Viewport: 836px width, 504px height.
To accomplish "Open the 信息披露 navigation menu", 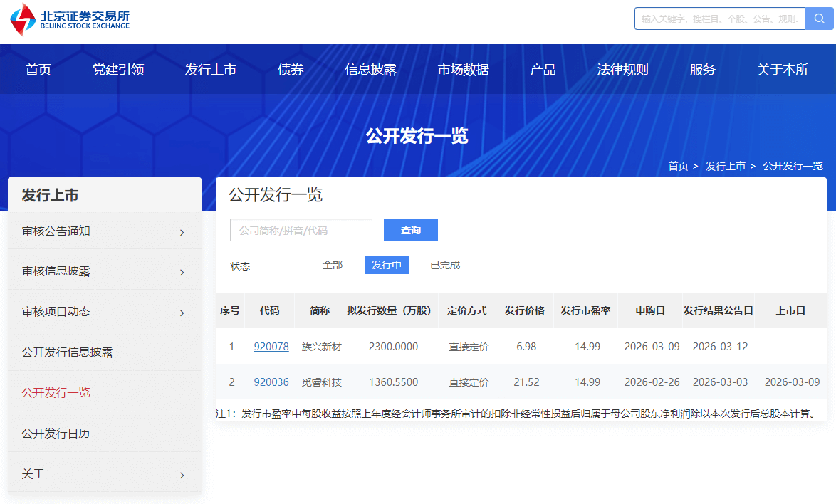I will coord(370,69).
